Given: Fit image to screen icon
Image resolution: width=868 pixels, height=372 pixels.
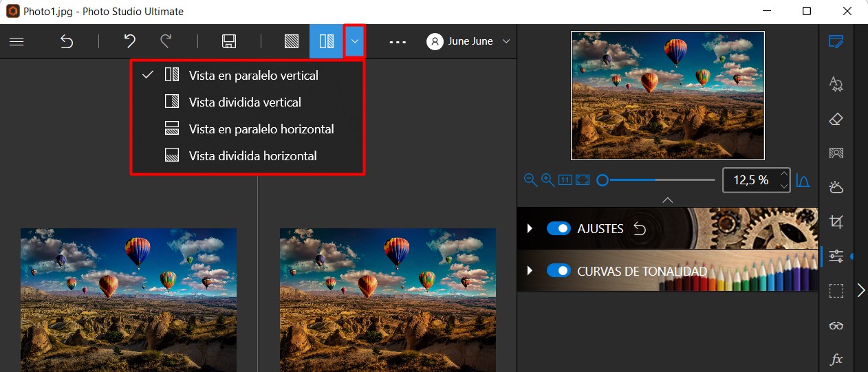Looking at the screenshot, I should (583, 180).
